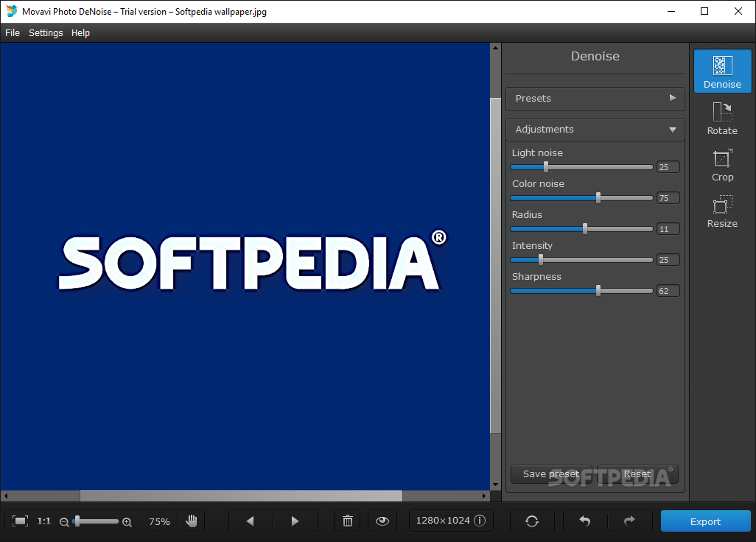Select the Denoise tool tab
The height and width of the screenshot is (542, 756).
[722, 71]
